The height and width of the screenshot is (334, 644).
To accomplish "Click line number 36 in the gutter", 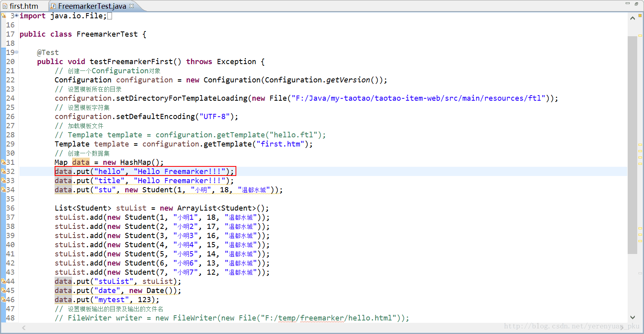I will coord(10,208).
